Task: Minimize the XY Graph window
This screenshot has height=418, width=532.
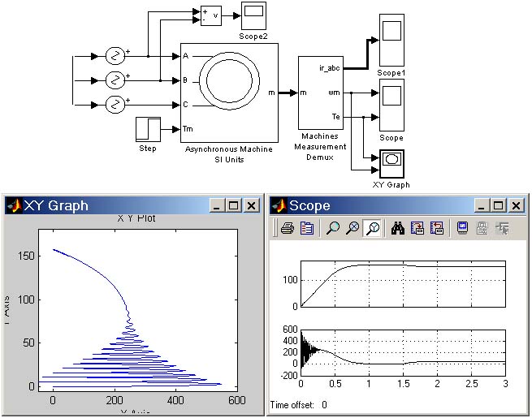Action: coord(217,206)
